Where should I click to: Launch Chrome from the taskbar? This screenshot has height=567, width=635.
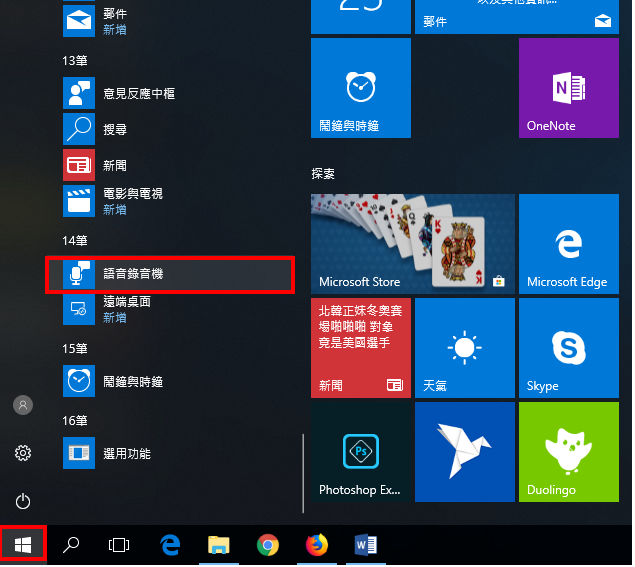268,546
